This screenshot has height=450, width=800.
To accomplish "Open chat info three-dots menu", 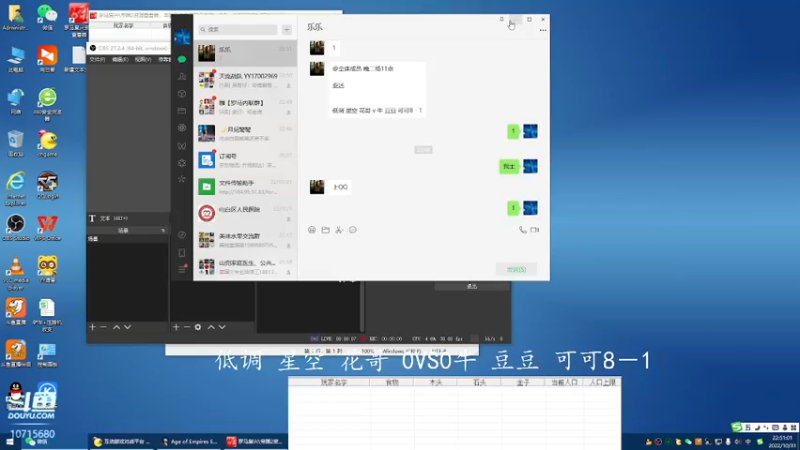I will 543,30.
